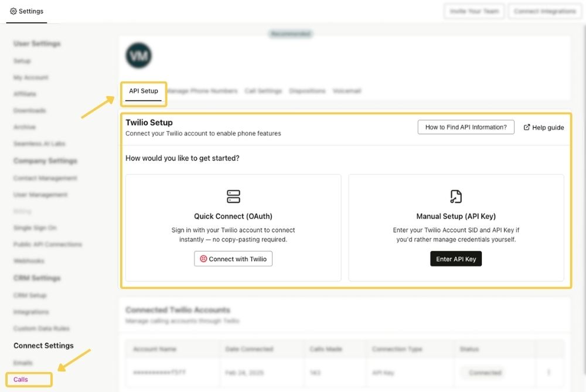Click the Help guide external link icon
586x392 pixels.
click(527, 127)
